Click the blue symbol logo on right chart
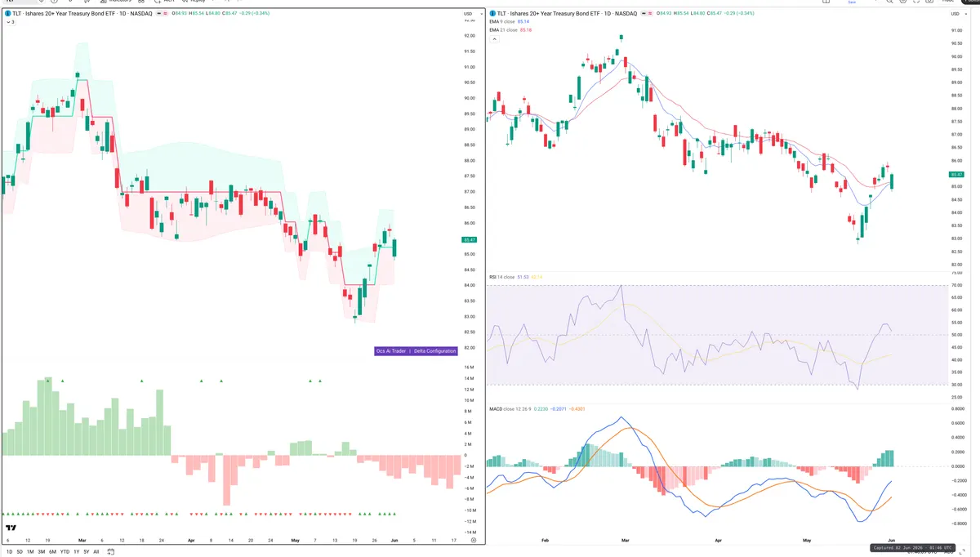The width and height of the screenshot is (980, 557). 491,14
